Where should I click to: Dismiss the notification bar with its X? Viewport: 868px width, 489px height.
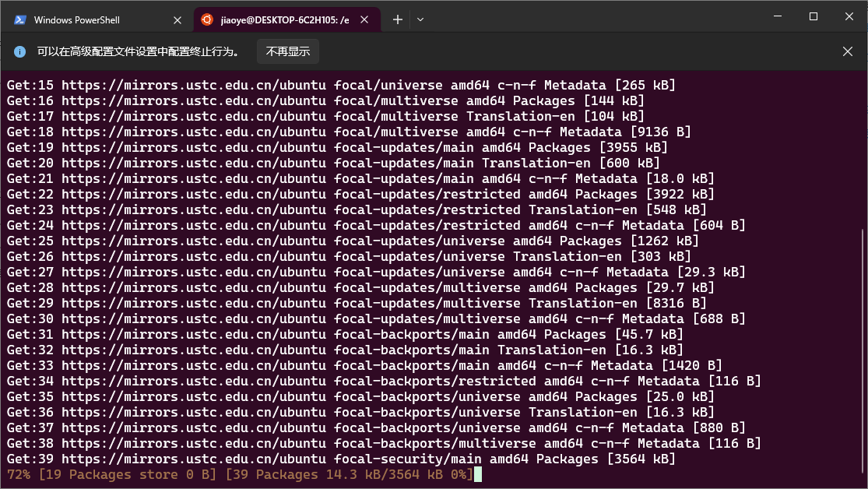point(848,51)
